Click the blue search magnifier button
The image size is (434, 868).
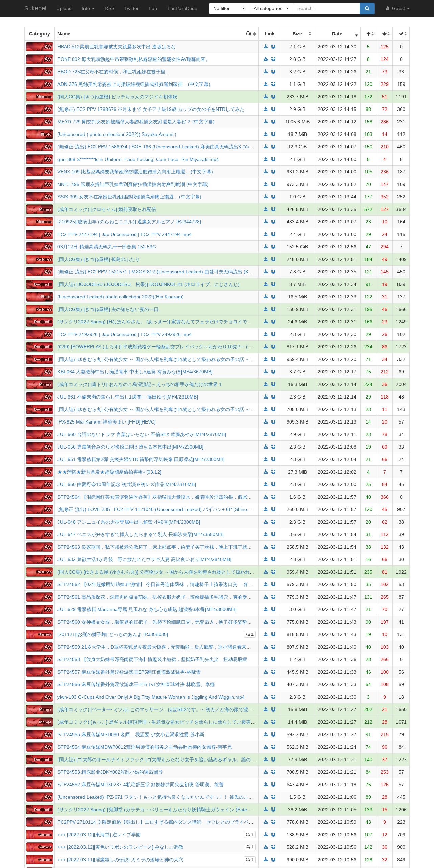pyautogui.click(x=367, y=8)
